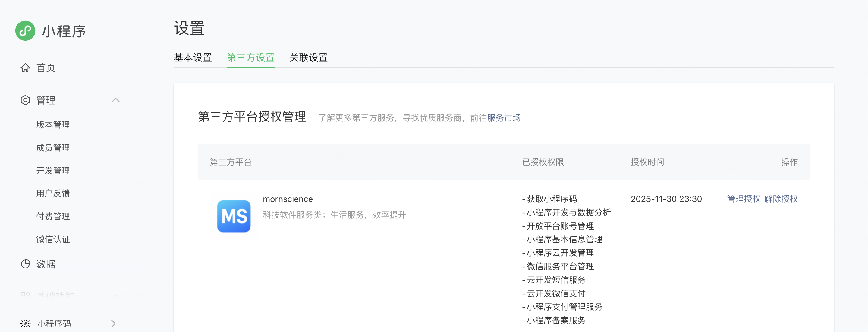Click the pie chart icon beside 数据
Screen dimensions: 868x332
click(25, 264)
